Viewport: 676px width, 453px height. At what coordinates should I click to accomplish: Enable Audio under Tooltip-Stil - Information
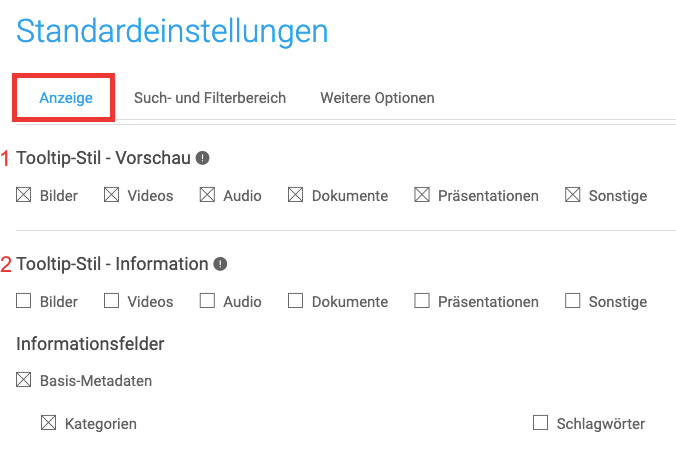(x=207, y=301)
